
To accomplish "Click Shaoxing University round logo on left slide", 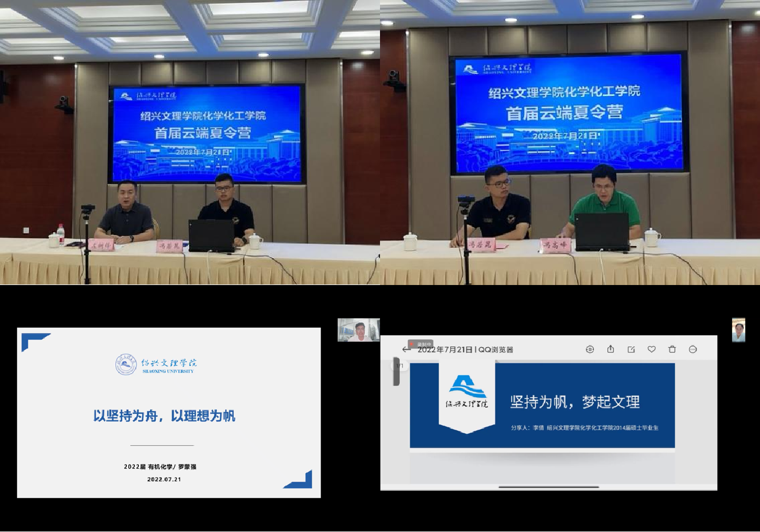I will tap(126, 364).
